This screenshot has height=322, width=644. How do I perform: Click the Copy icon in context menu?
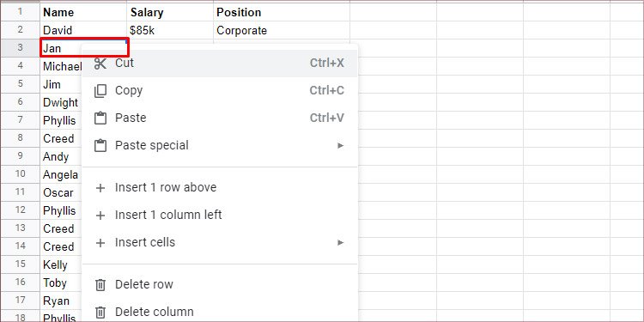(x=100, y=91)
